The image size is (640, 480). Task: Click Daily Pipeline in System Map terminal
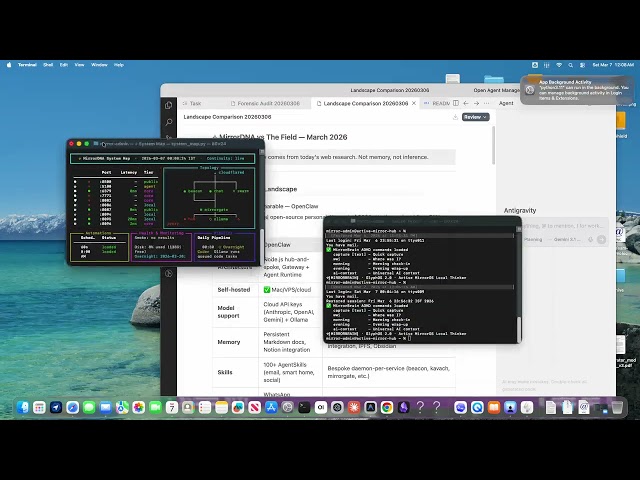pos(214,238)
